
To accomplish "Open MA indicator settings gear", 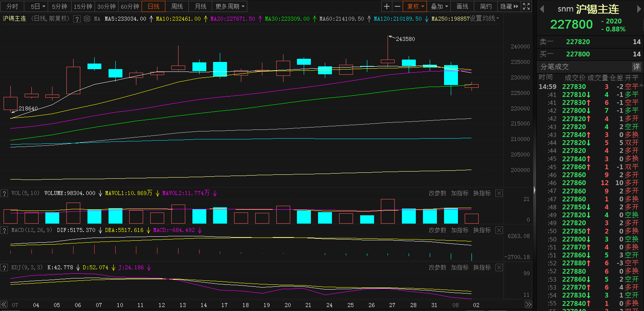I will click(87, 19).
